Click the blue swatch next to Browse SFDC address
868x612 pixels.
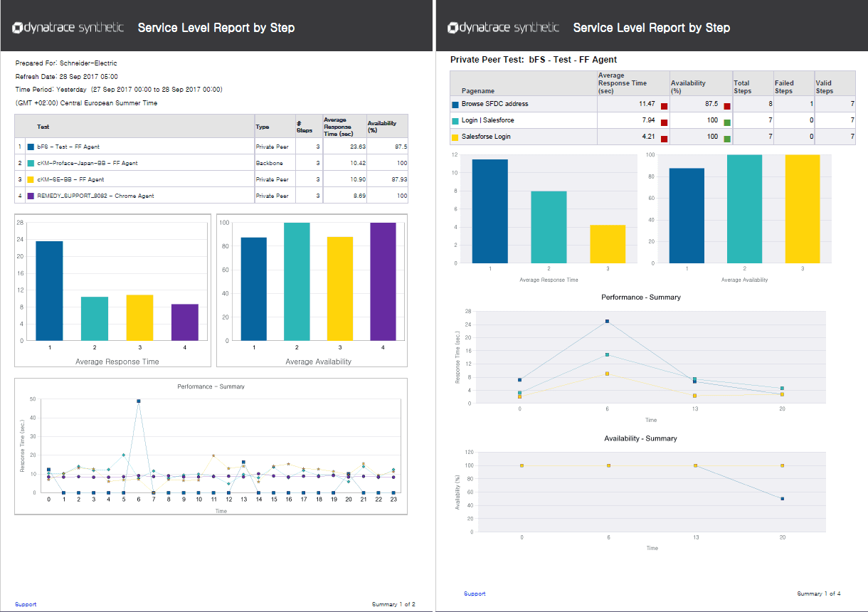[455, 104]
